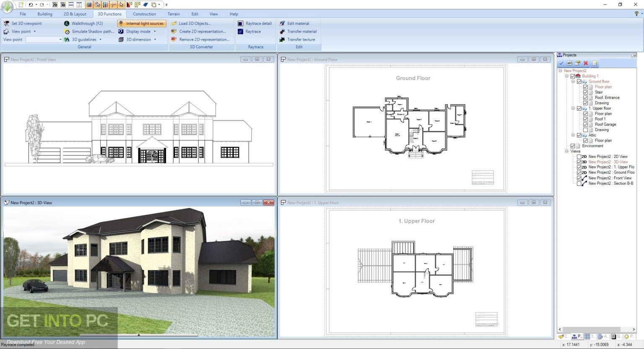Maximize the 1. Upper Floor view window
The width and height of the screenshot is (644, 349).
(534, 203)
